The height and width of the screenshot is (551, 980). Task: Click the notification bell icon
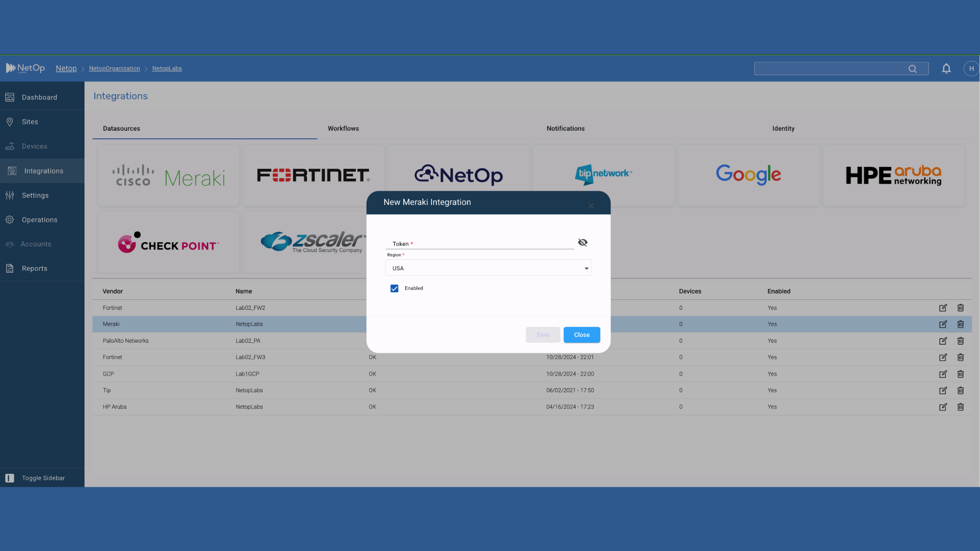pyautogui.click(x=946, y=68)
